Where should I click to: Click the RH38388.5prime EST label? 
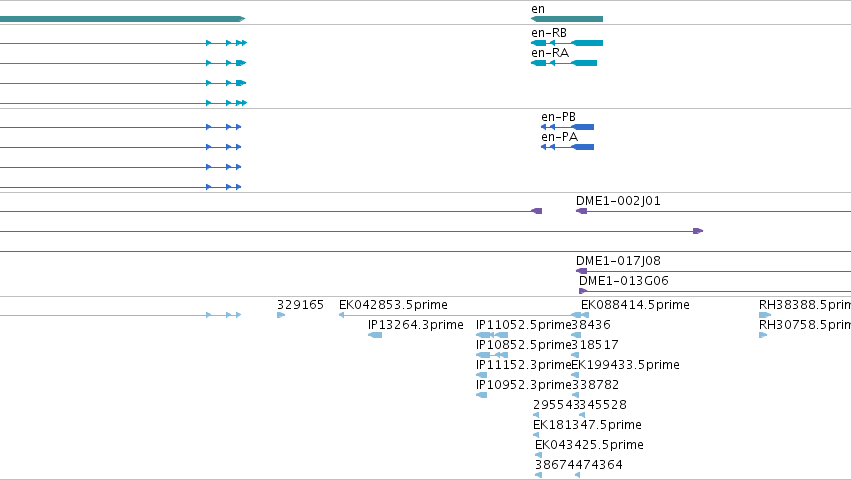805,305
